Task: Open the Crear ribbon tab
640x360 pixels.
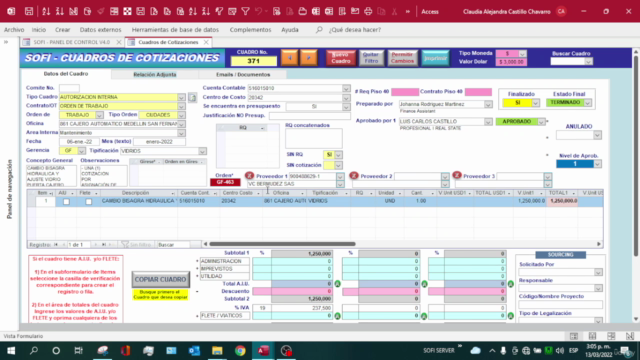Action: coord(62,30)
